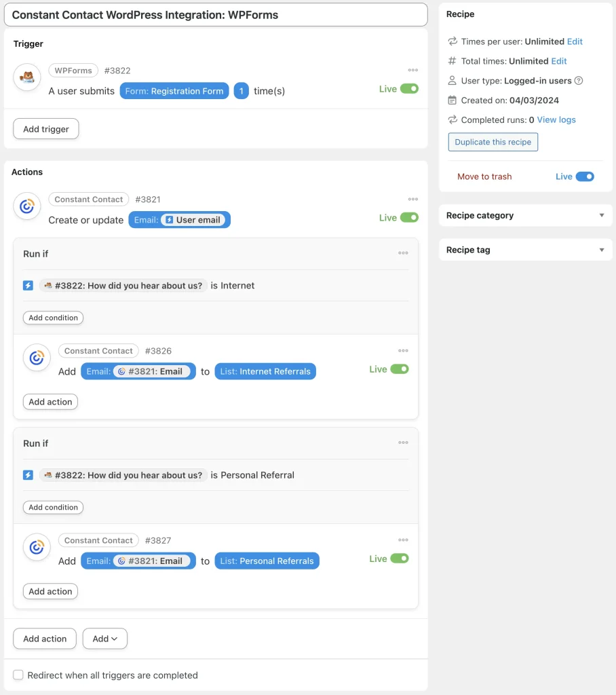Open the Add dropdown at the bottom
Image resolution: width=616 pixels, height=695 pixels.
tap(104, 639)
